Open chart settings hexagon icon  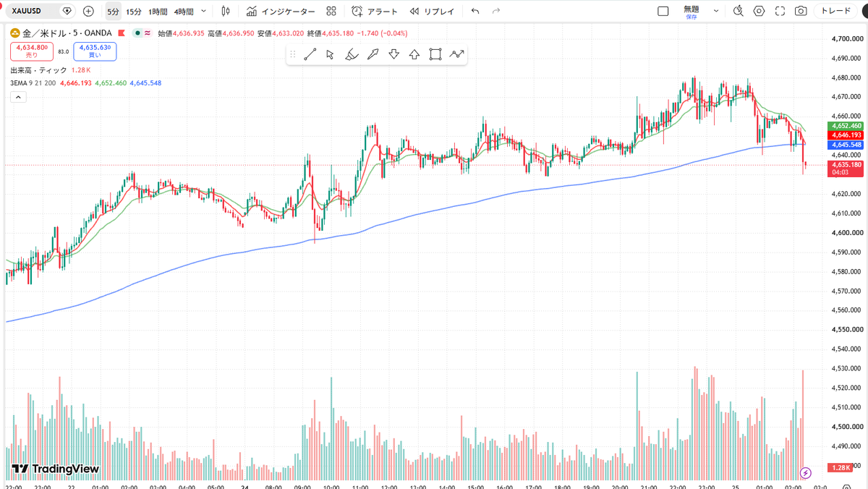[759, 12]
